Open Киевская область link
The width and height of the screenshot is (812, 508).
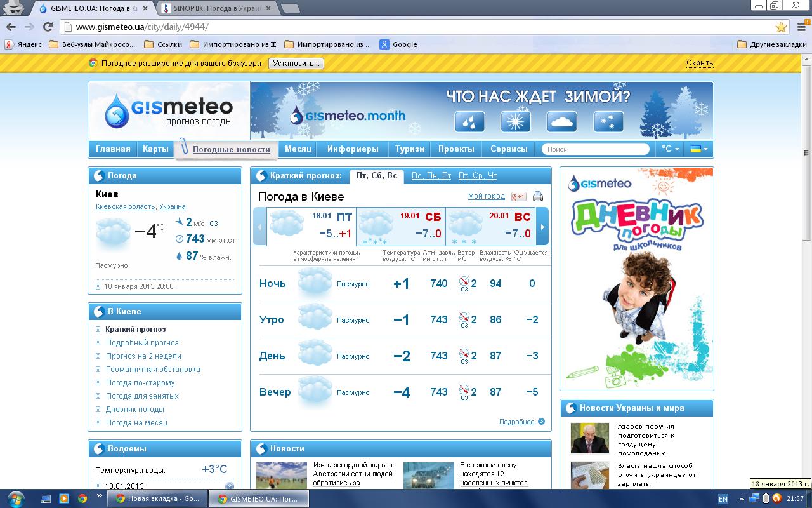pos(125,207)
